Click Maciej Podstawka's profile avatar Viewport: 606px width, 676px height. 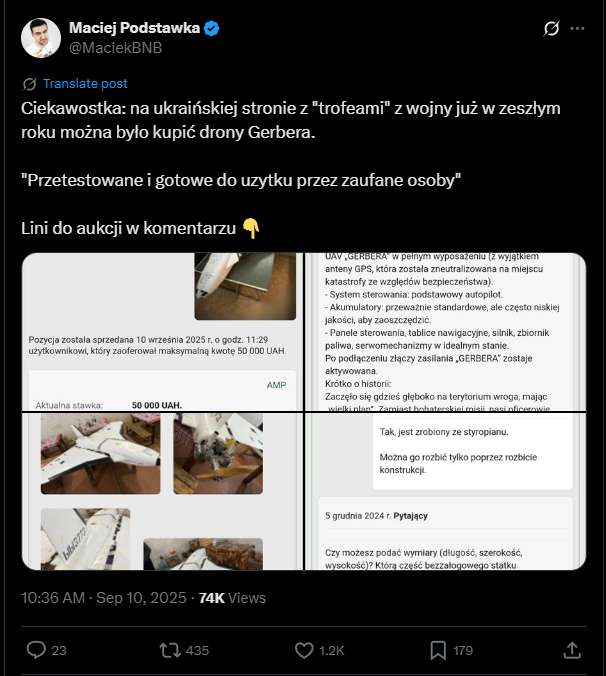41,37
